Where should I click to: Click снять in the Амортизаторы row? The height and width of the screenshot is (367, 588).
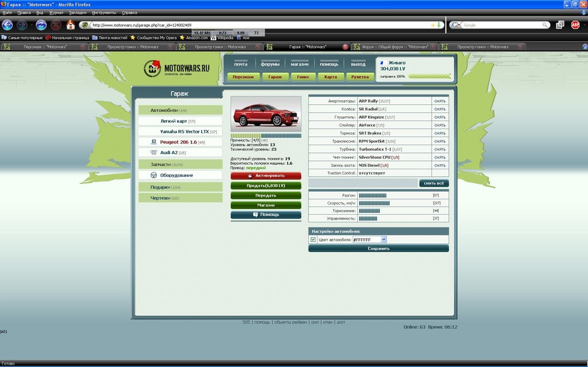(440, 101)
